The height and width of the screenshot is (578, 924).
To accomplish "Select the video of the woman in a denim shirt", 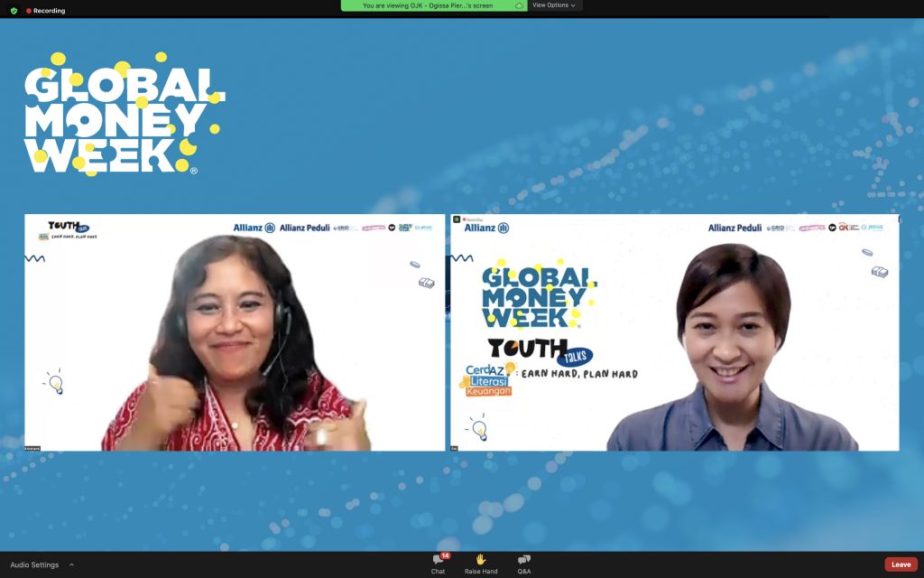I will coord(675,332).
